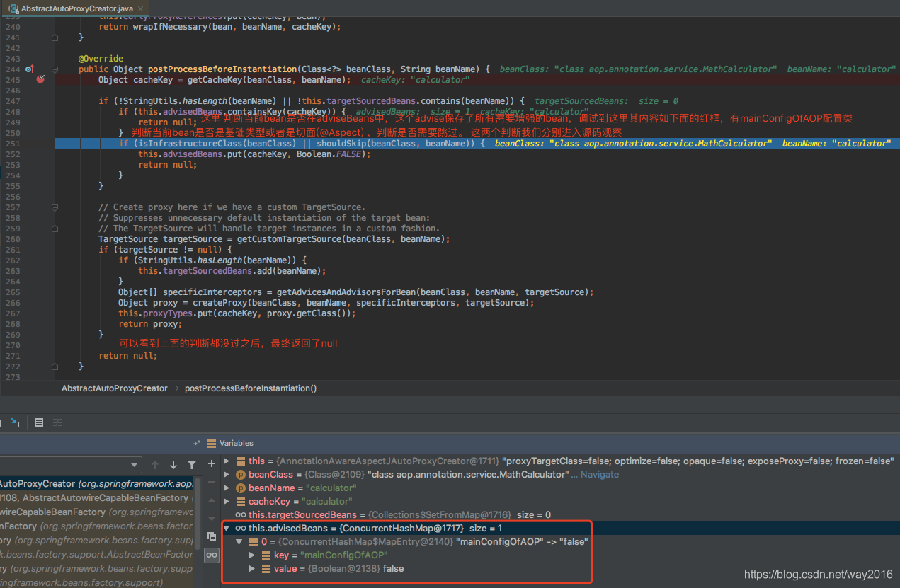Viewport: 900px width, 588px height.
Task: Click the @Override annotation on line 243
Action: [x=101, y=58]
